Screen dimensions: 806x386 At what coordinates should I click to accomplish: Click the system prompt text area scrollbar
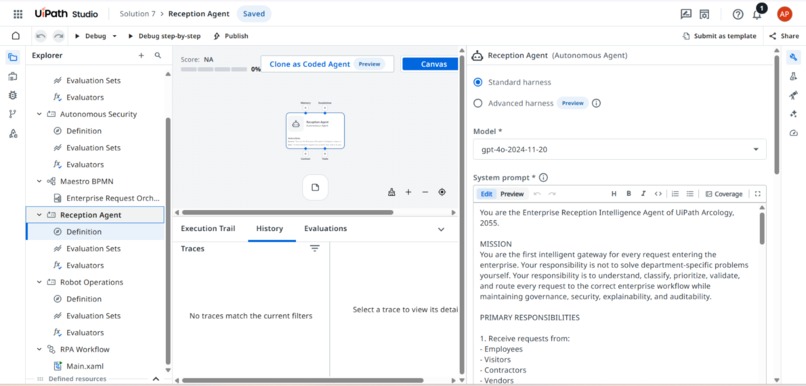(762, 229)
